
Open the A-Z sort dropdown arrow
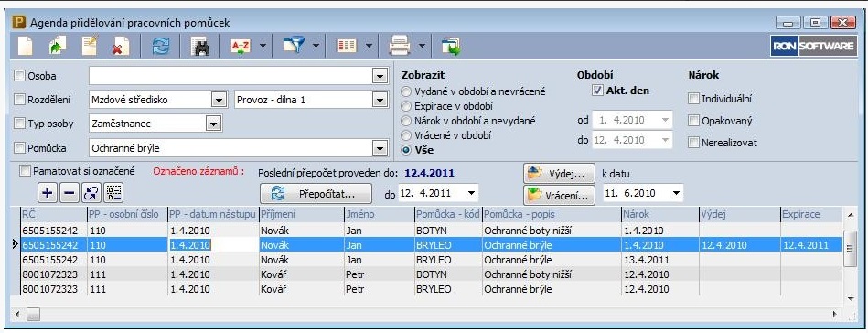263,47
